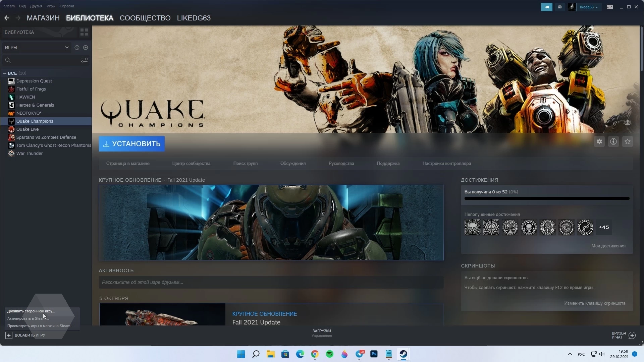Open Telegram from taskbar
The width and height of the screenshot is (644, 362).
(359, 354)
